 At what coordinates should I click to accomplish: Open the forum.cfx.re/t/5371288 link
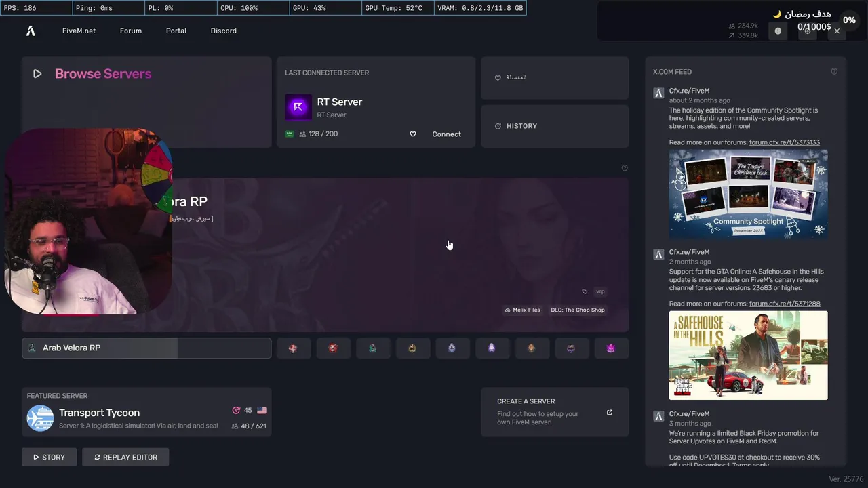pos(785,304)
